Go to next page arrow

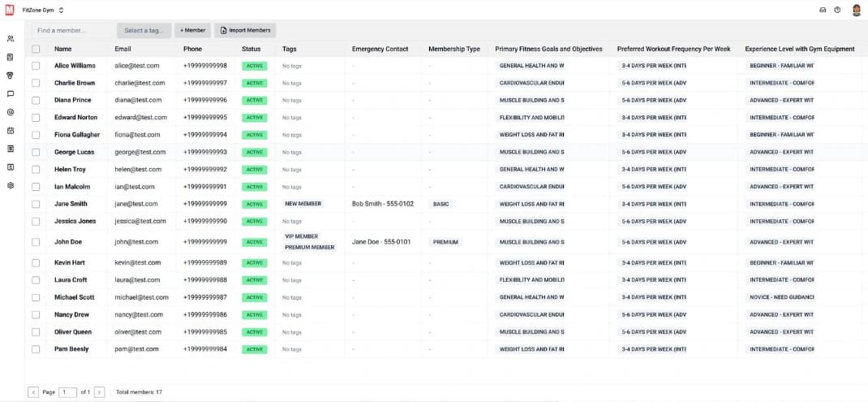[99, 392]
